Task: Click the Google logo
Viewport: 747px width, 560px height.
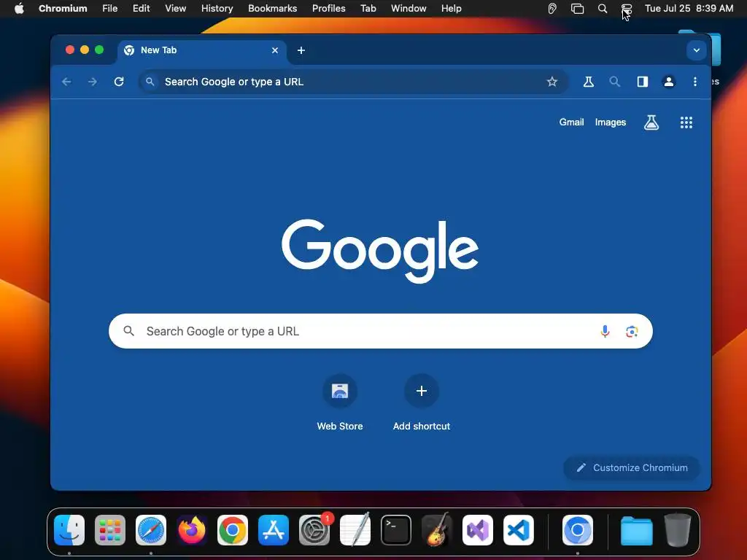Action: [379, 251]
